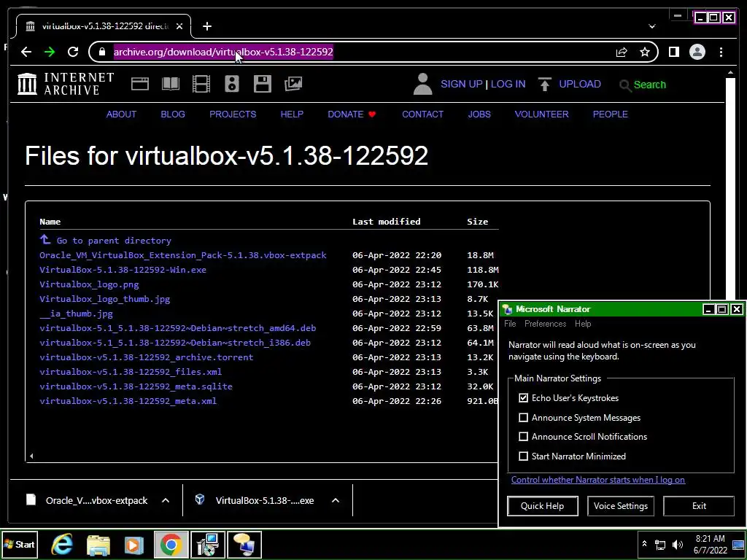Open the Web (Wayback) media icon
747x560 pixels.
tap(140, 85)
